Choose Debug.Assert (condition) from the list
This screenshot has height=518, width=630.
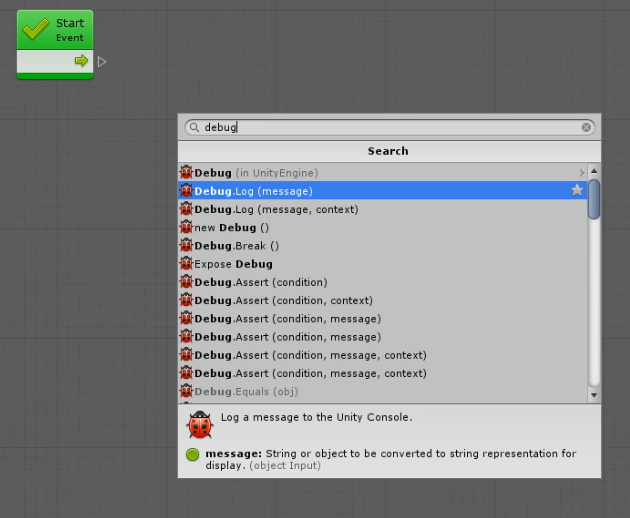click(x=260, y=282)
